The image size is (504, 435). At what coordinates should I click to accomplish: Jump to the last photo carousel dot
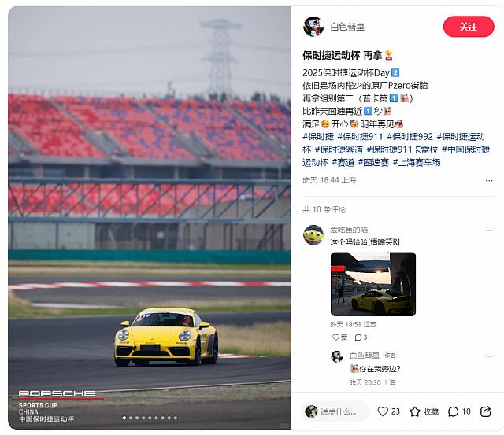point(176,418)
